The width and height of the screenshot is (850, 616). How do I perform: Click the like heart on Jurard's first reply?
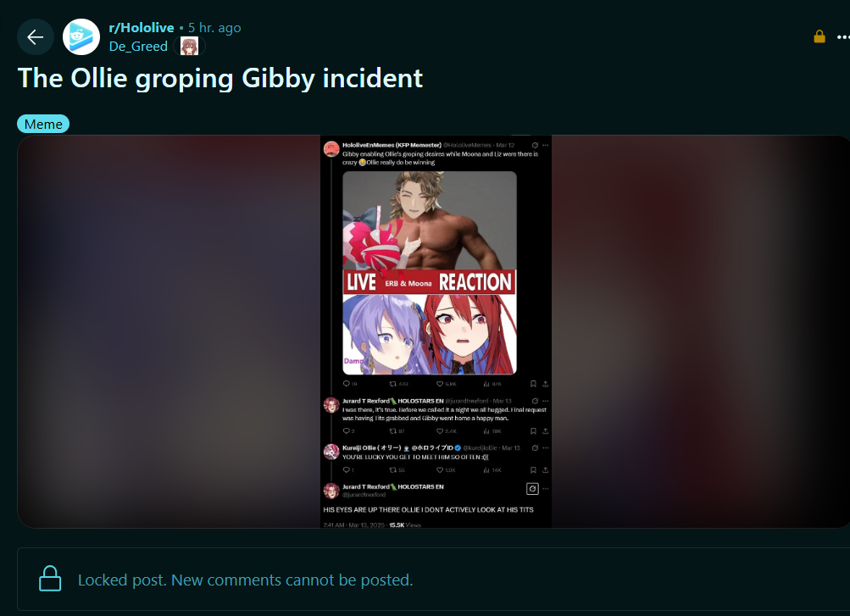(440, 431)
